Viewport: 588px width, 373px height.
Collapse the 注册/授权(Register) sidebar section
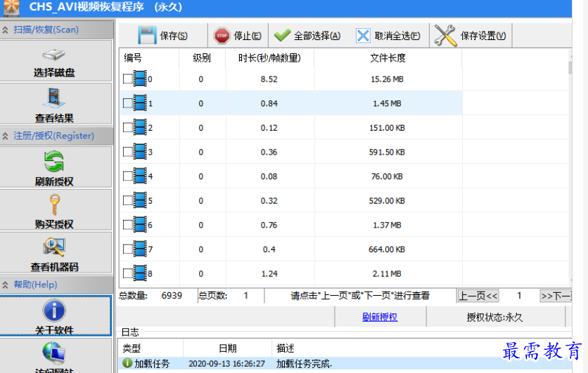coord(6,136)
